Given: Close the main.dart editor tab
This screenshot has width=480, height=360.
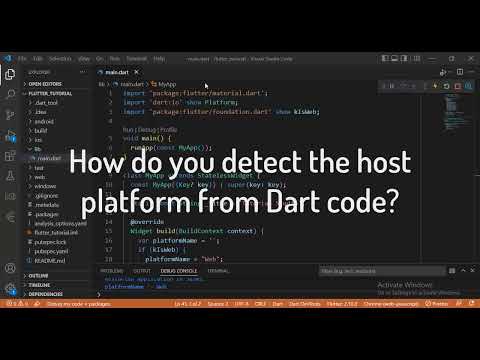Looking at the screenshot, I should pos(136,72).
